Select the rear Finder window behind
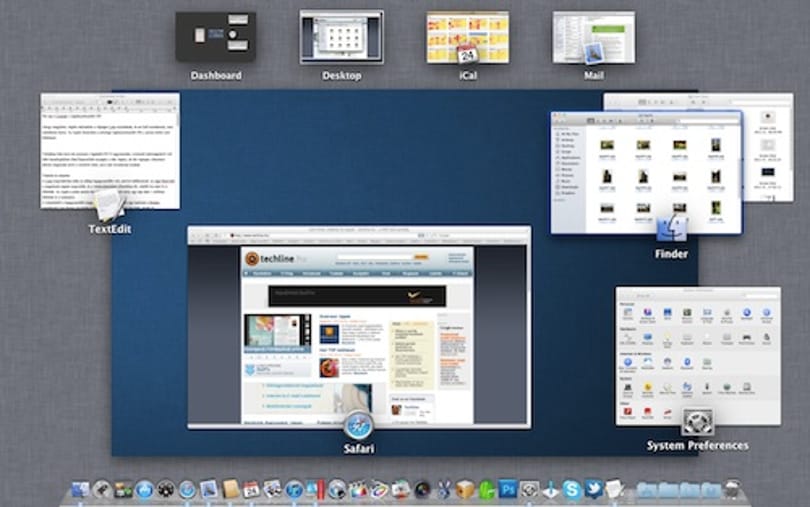 (768, 147)
